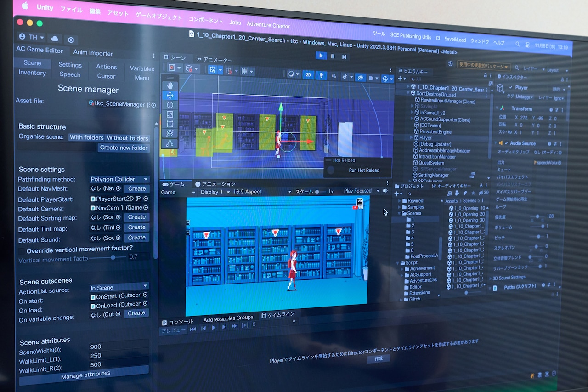Screen dimensions: 588x392
Task: Select the Rotate tool in scene overlay
Action: tap(170, 105)
